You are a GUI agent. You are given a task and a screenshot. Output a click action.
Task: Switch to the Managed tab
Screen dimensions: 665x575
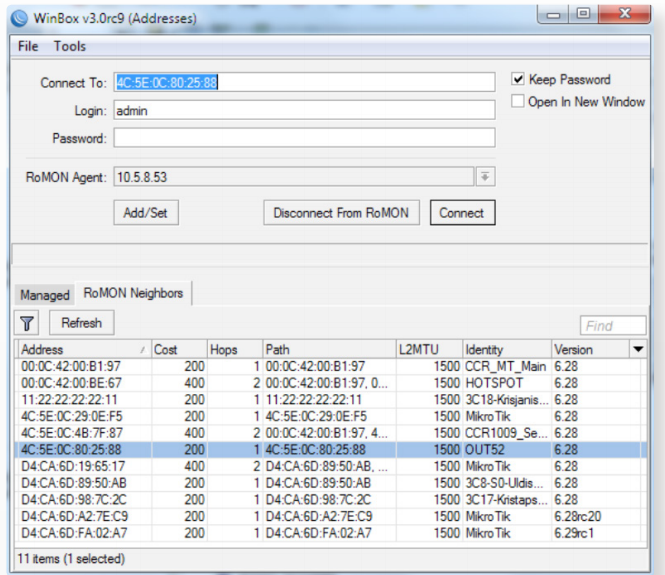[x=45, y=295]
